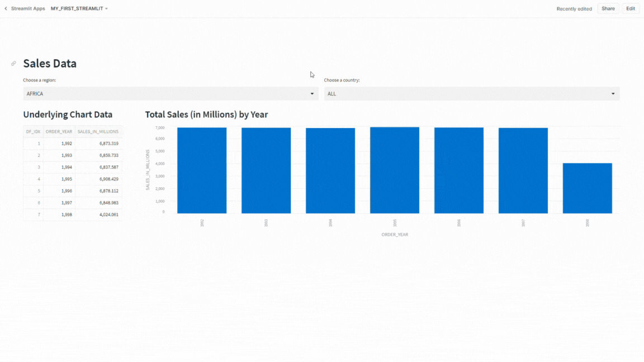Open the MY_FIRST_STREAMLIT app name dropdown
Image resolution: width=644 pixels, height=362 pixels.
point(79,9)
